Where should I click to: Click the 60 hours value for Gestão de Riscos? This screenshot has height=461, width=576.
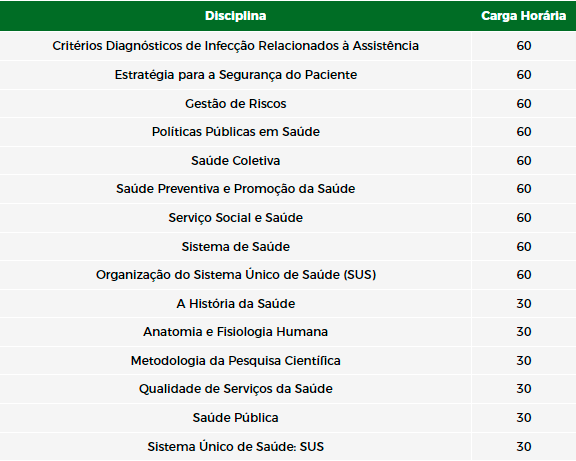coord(523,104)
